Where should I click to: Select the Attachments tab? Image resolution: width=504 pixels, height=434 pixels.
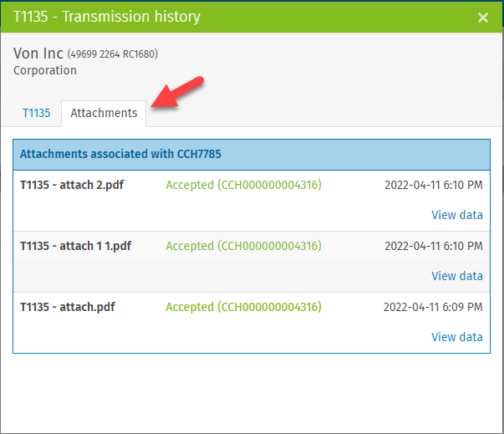point(104,113)
